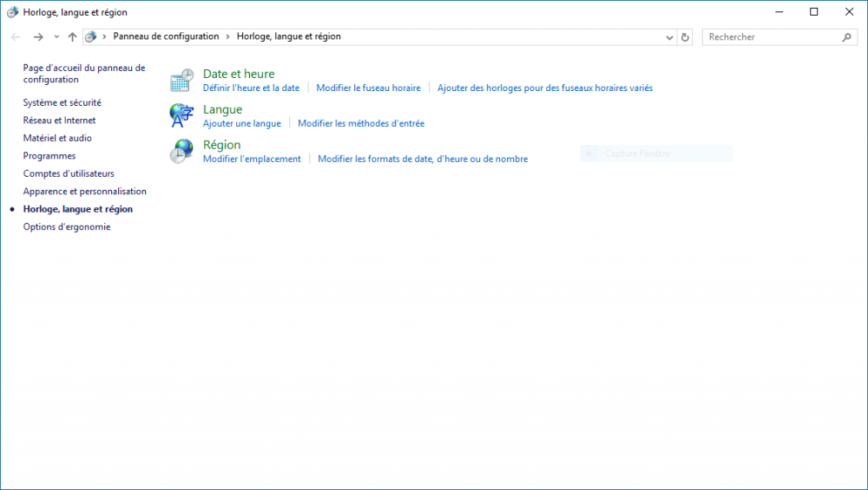Click Ajouter des horloges pour des fuseaux horaires variés
The width and height of the screenshot is (868, 490).
pos(545,88)
